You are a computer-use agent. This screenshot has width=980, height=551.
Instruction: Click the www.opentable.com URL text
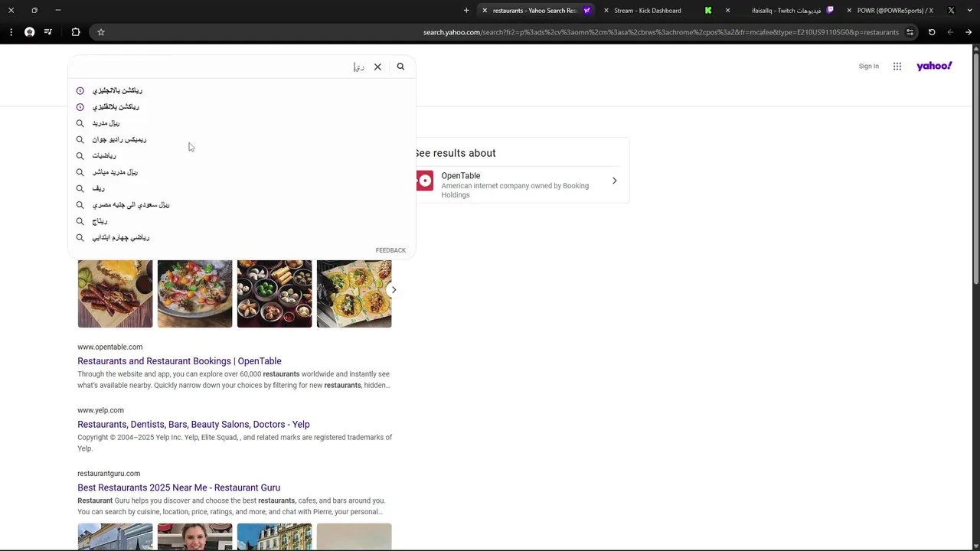(x=109, y=347)
